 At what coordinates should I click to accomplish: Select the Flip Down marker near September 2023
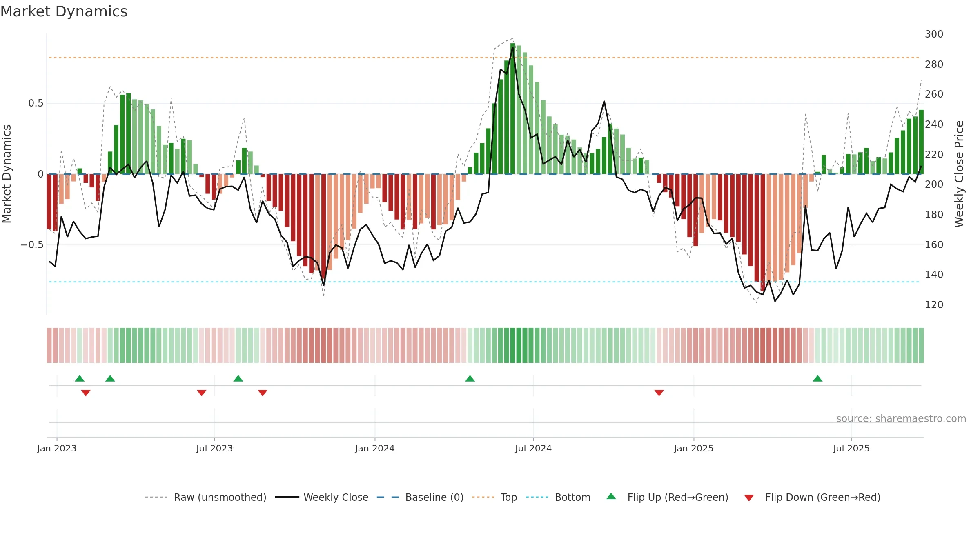coord(263,393)
